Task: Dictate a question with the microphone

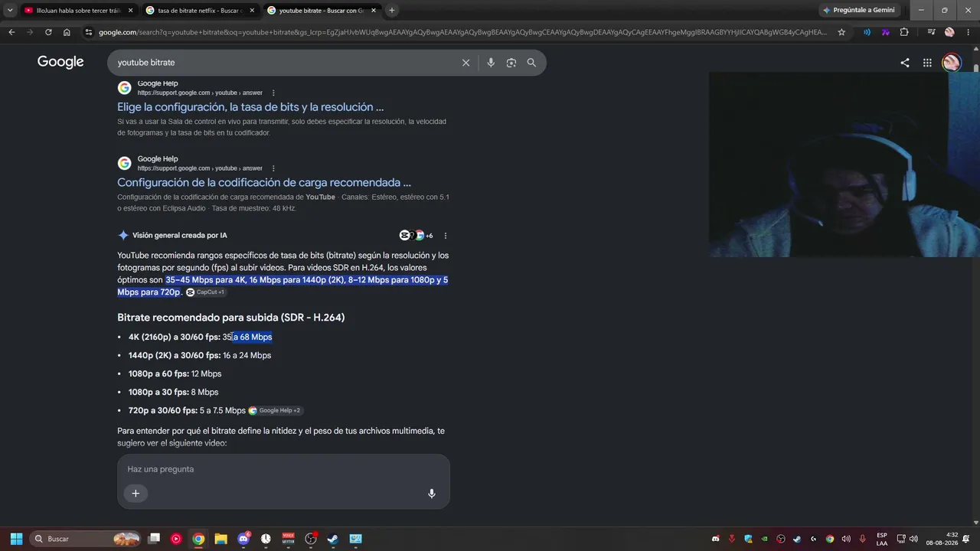Action: (432, 494)
